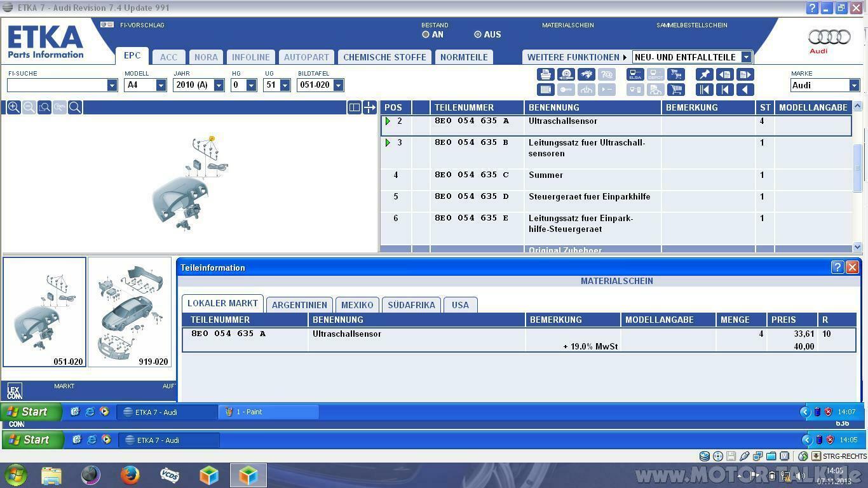The image size is (868, 488).
Task: Open the Modell A4 dropdown
Action: pos(161,85)
